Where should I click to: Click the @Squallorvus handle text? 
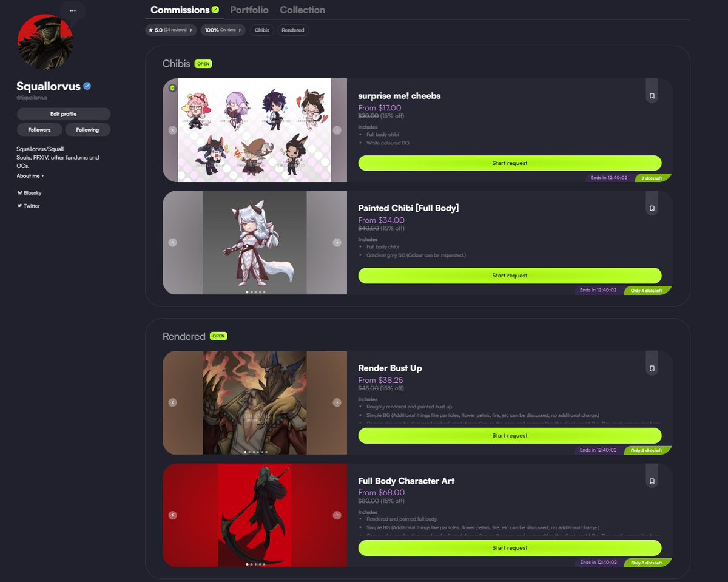32,97
